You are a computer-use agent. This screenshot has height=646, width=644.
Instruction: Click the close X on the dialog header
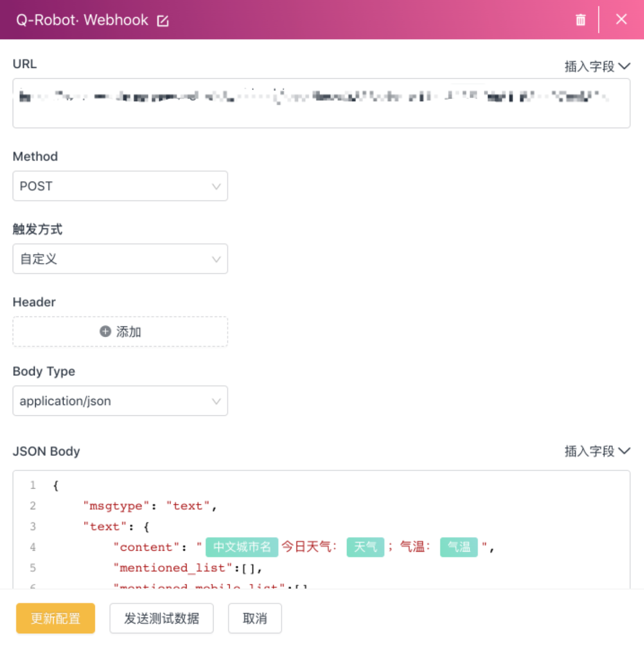[622, 20]
